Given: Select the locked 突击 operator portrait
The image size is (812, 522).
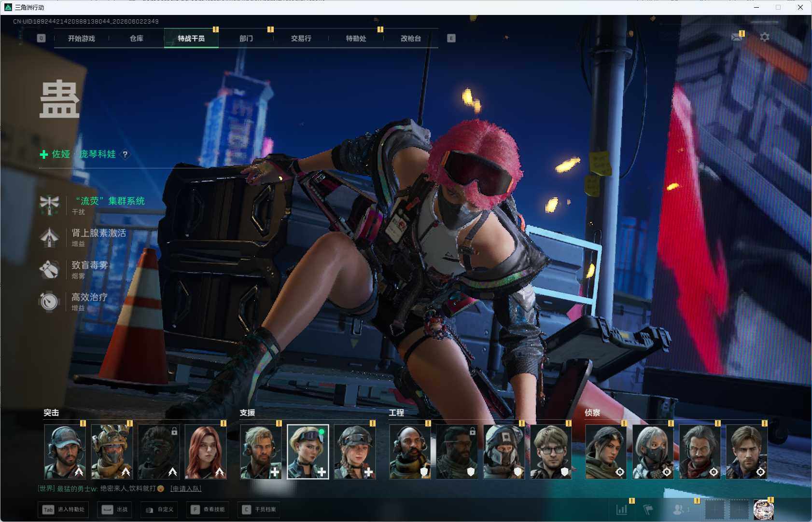Looking at the screenshot, I should (x=159, y=452).
